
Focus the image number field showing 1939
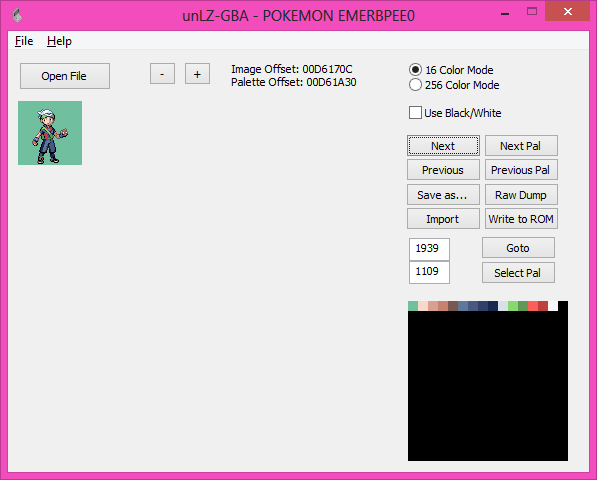(x=429, y=249)
